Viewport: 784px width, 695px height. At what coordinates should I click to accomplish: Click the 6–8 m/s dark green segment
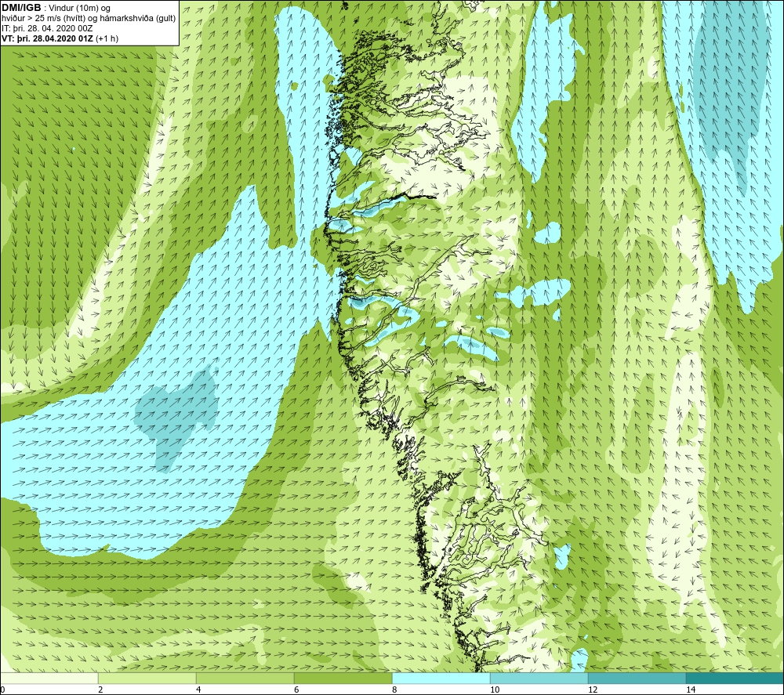[x=343, y=678]
